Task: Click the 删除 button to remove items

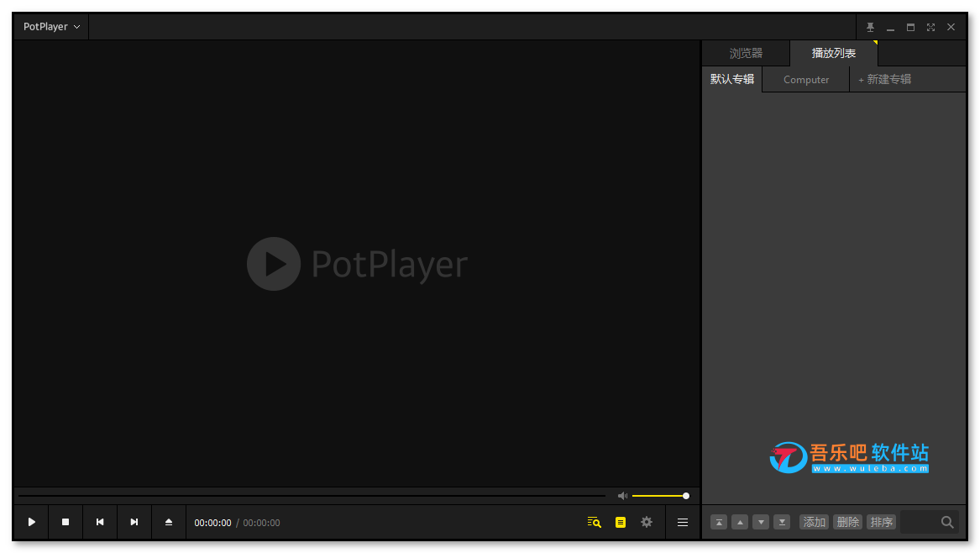Action: pos(848,523)
